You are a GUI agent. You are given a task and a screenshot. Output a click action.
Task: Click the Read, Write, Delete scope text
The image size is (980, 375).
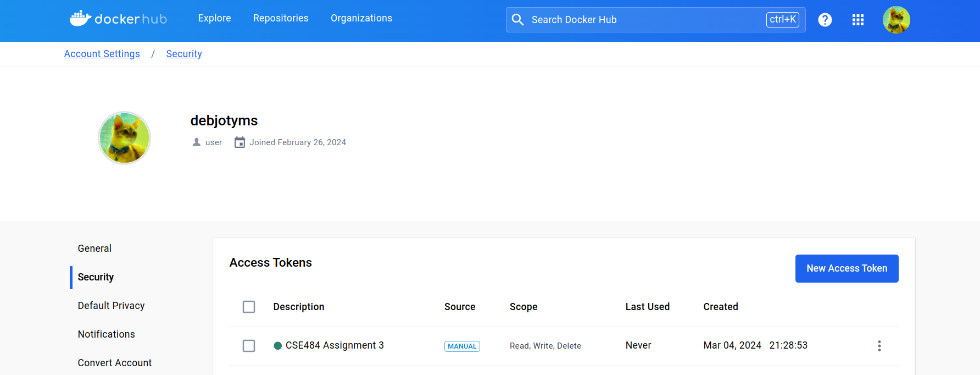point(545,346)
